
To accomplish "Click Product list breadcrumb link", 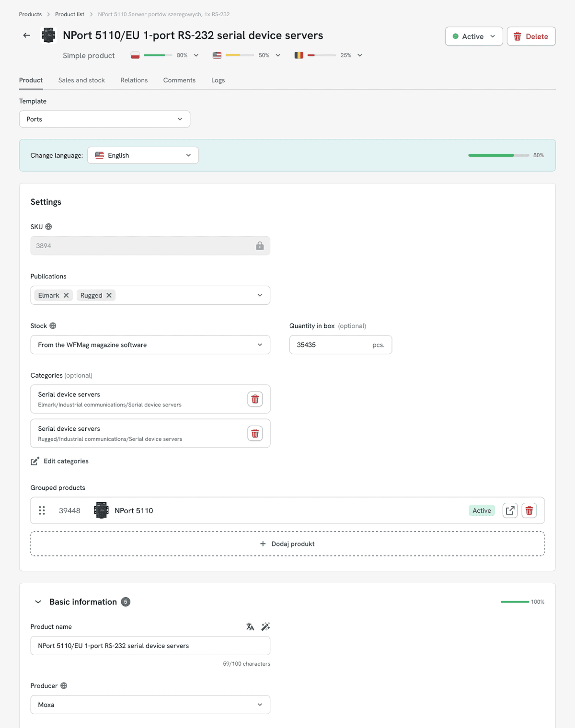I will [x=69, y=14].
